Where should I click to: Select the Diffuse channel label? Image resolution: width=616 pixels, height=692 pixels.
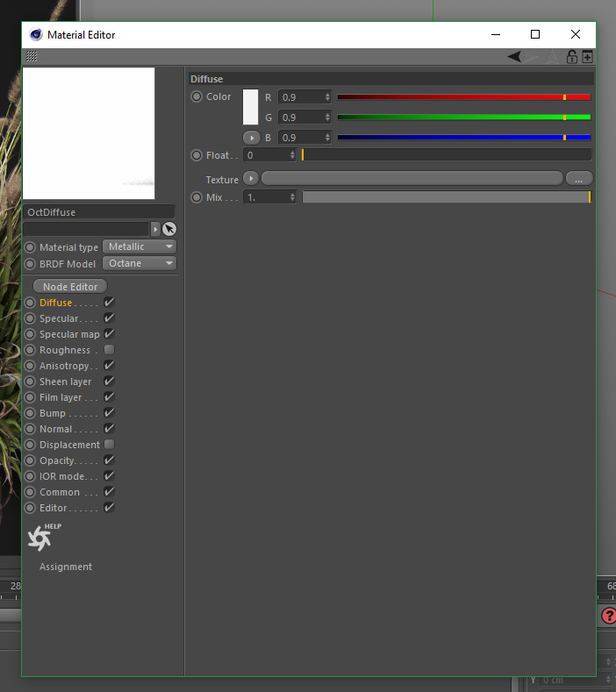(55, 303)
